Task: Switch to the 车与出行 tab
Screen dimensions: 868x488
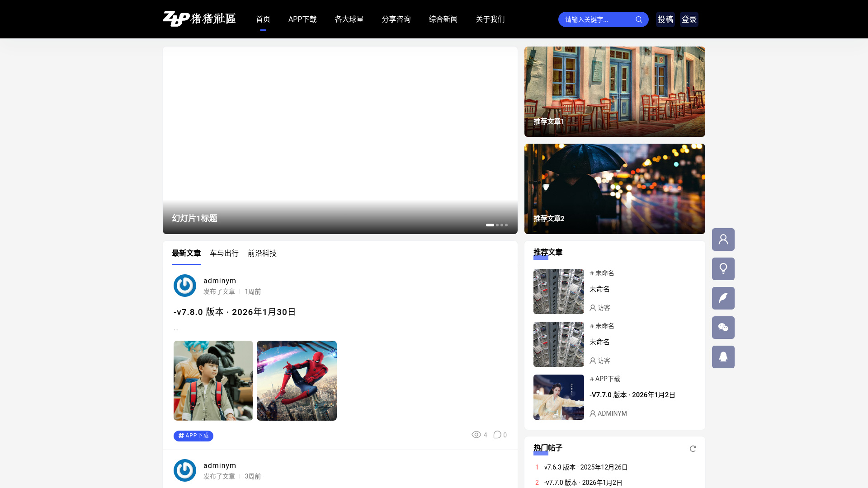Action: point(224,253)
